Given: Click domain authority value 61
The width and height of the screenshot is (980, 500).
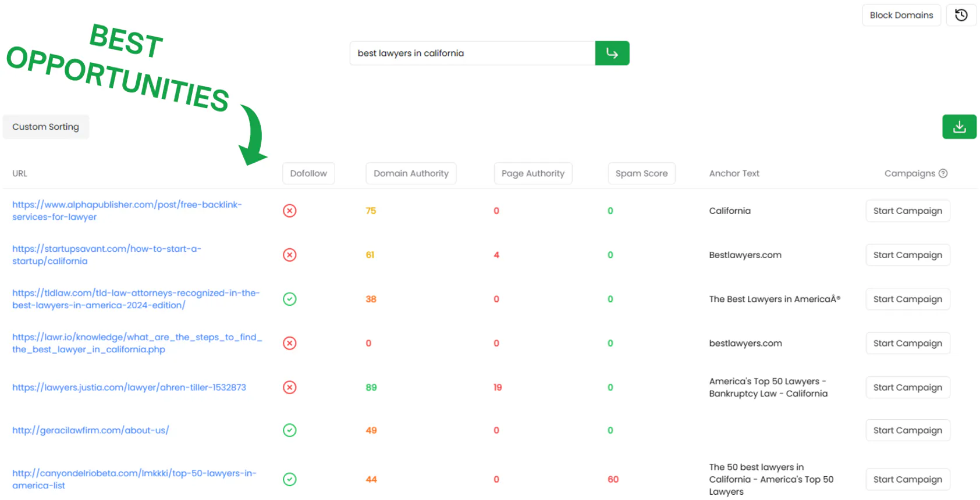Looking at the screenshot, I should [x=370, y=255].
